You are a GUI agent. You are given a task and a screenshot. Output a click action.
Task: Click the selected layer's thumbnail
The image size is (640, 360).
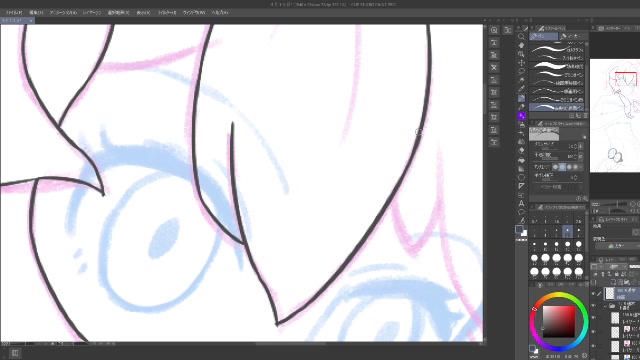(610, 293)
